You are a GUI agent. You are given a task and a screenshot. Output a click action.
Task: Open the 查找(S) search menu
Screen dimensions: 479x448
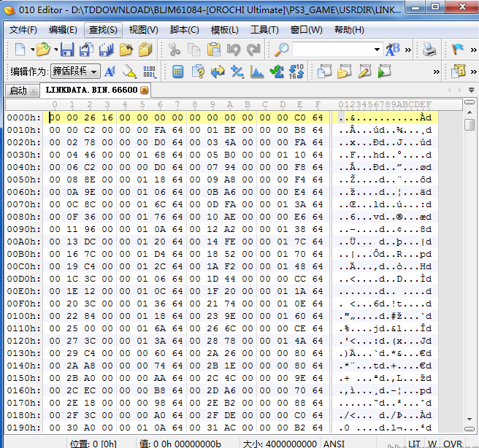pos(102,30)
